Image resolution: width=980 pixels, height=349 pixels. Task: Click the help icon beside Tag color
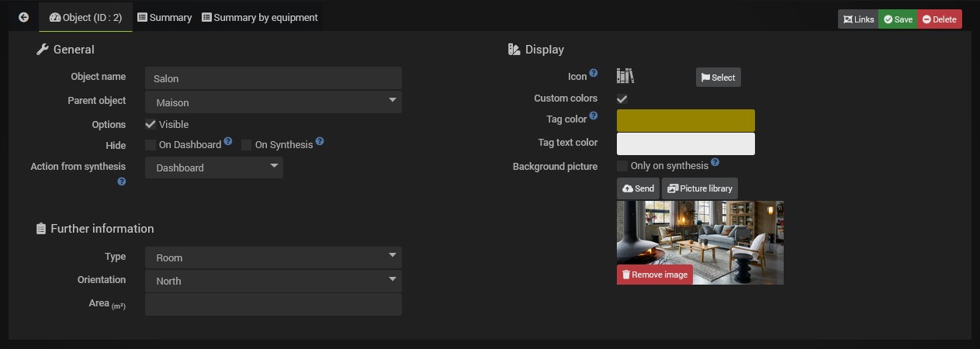pyautogui.click(x=594, y=116)
